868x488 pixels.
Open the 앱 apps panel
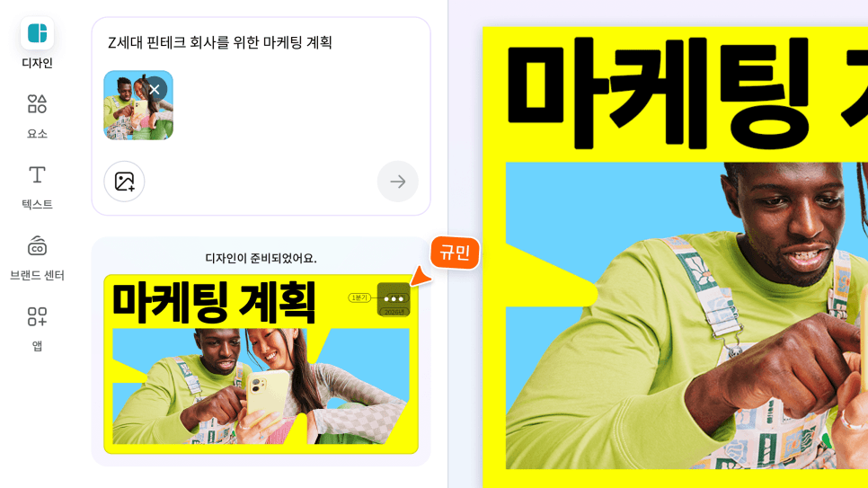[37, 329]
